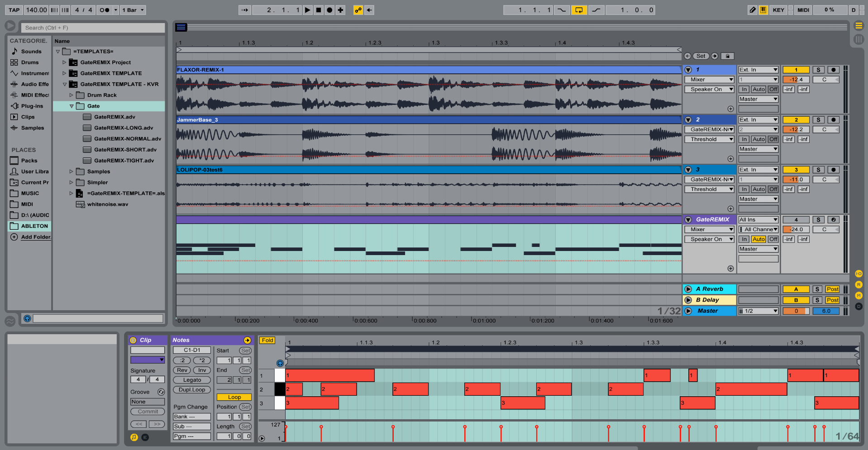This screenshot has height=450, width=868.
Task: Toggle the Automation Arm button
Action: (358, 10)
